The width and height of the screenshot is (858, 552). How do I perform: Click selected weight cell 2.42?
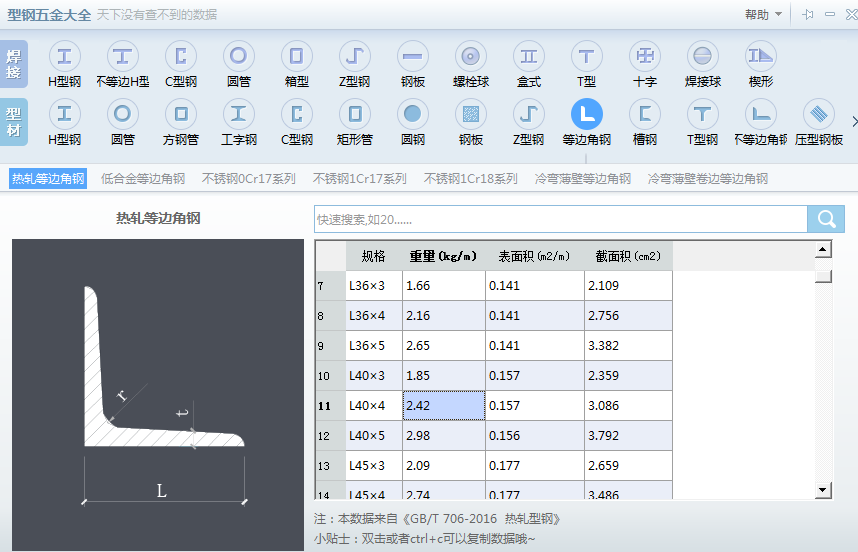coord(444,406)
